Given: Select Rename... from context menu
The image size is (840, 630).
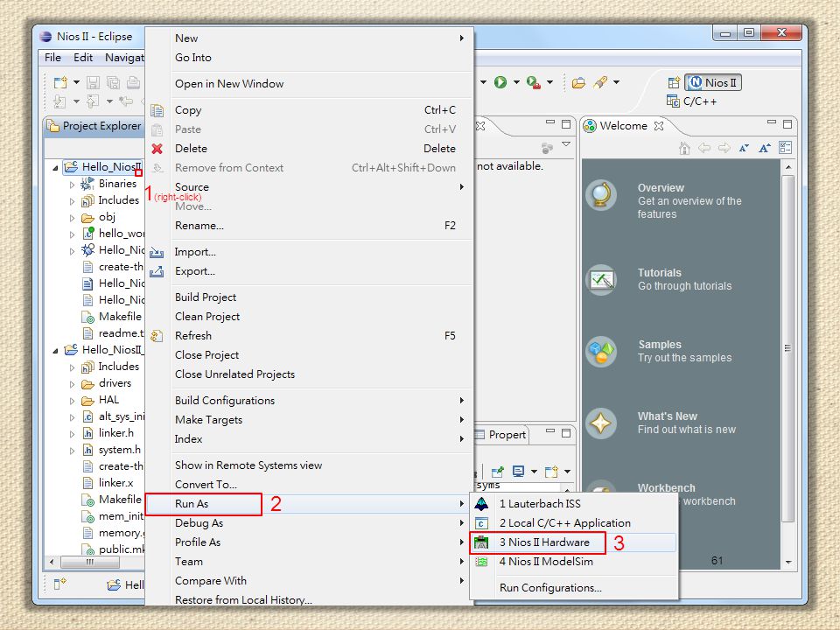Looking at the screenshot, I should [x=309, y=226].
